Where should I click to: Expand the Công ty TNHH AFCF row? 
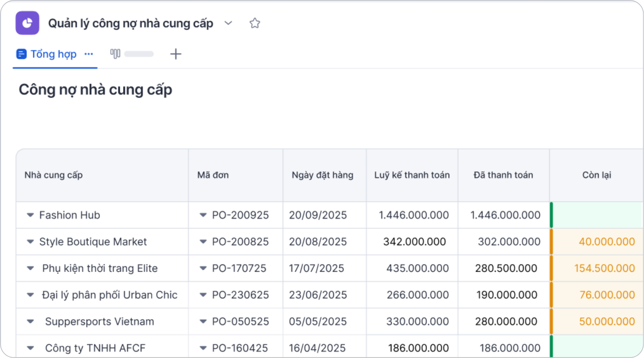coord(30,348)
